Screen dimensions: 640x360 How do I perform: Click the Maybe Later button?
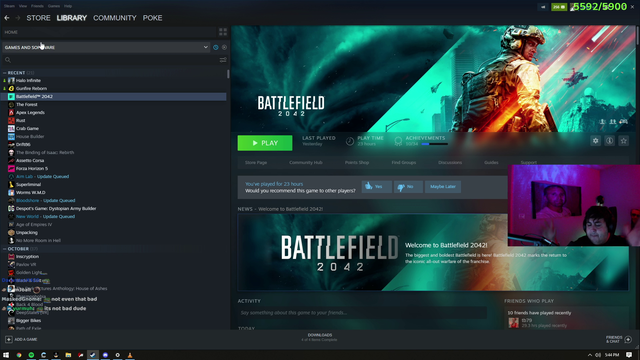click(x=443, y=187)
